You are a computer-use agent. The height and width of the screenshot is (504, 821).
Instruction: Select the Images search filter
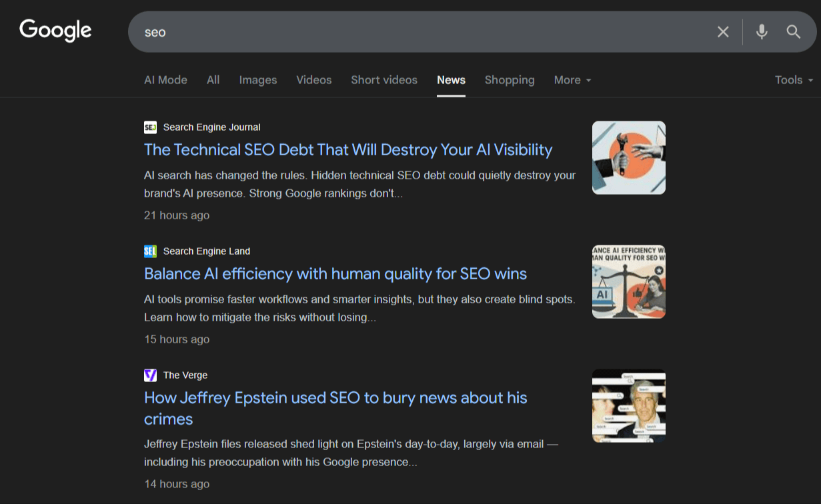click(x=257, y=79)
